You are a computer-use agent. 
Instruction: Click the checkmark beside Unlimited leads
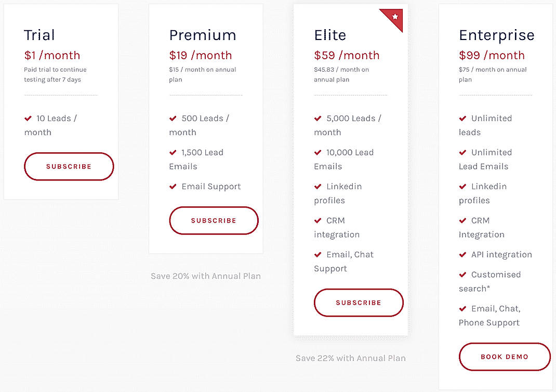pyautogui.click(x=462, y=119)
